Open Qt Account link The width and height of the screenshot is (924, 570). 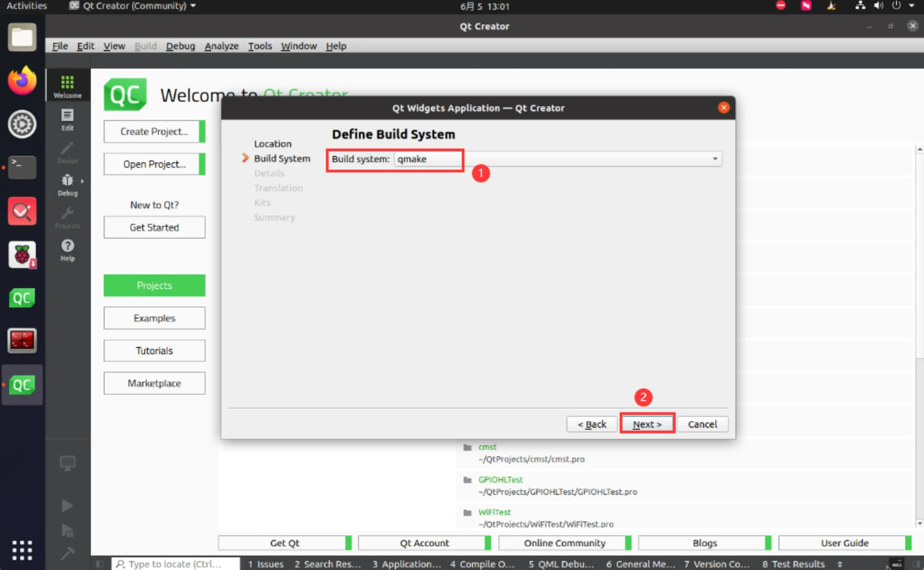tap(425, 543)
